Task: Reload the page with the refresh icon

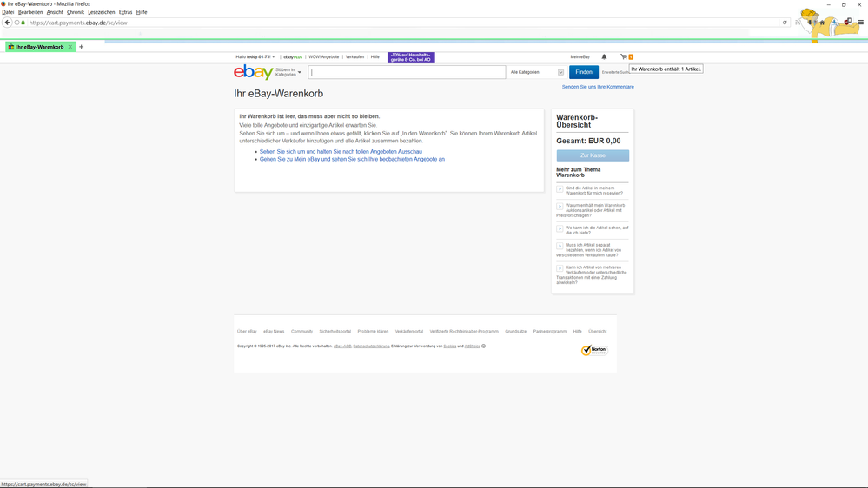Action: click(785, 23)
